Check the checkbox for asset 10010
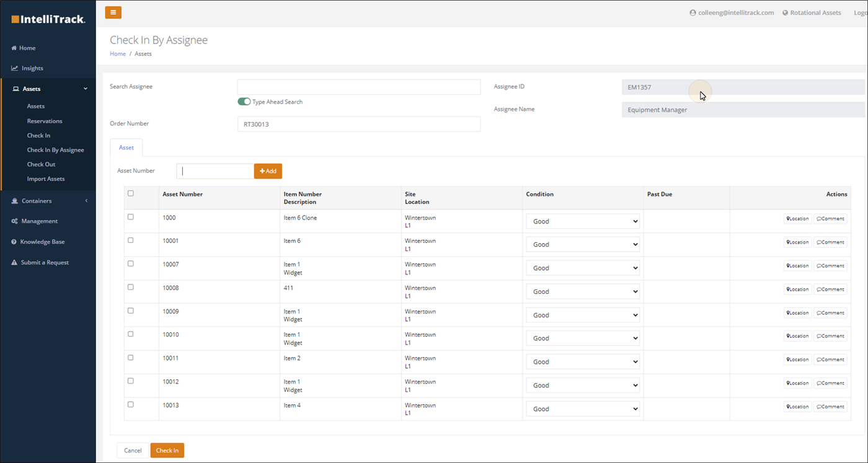868x463 pixels. tap(130, 334)
